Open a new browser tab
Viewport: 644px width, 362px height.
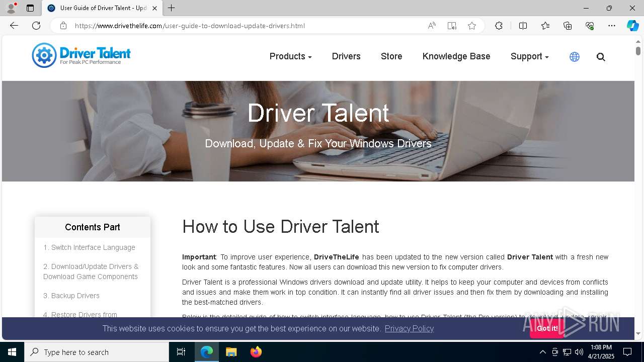tap(172, 8)
